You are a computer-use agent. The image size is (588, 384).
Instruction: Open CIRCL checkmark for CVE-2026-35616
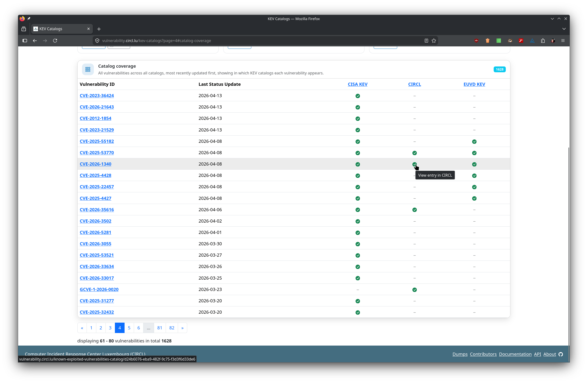(x=414, y=210)
